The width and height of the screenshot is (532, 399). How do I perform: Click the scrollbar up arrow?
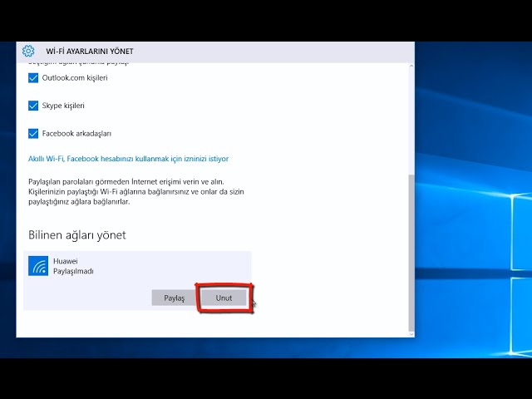coord(411,66)
